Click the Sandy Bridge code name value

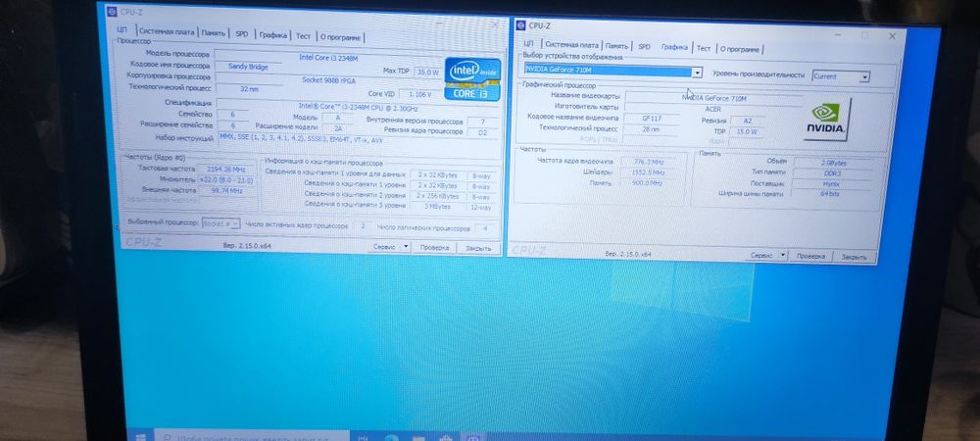(248, 67)
